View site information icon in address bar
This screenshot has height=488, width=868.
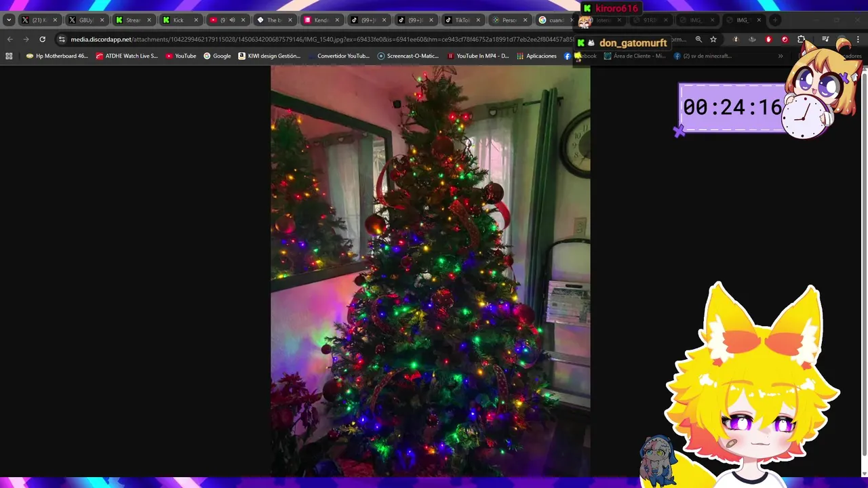[62, 39]
